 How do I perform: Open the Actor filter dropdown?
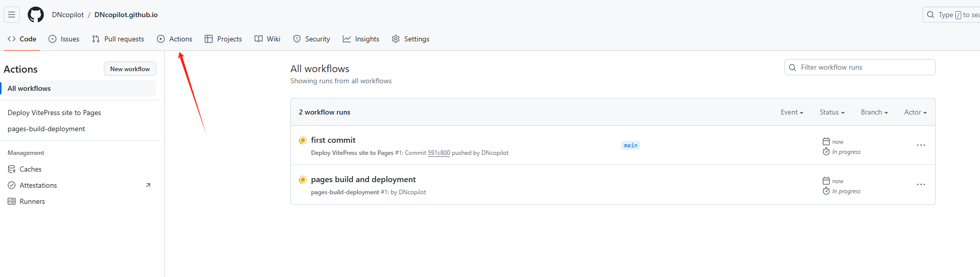click(x=915, y=112)
